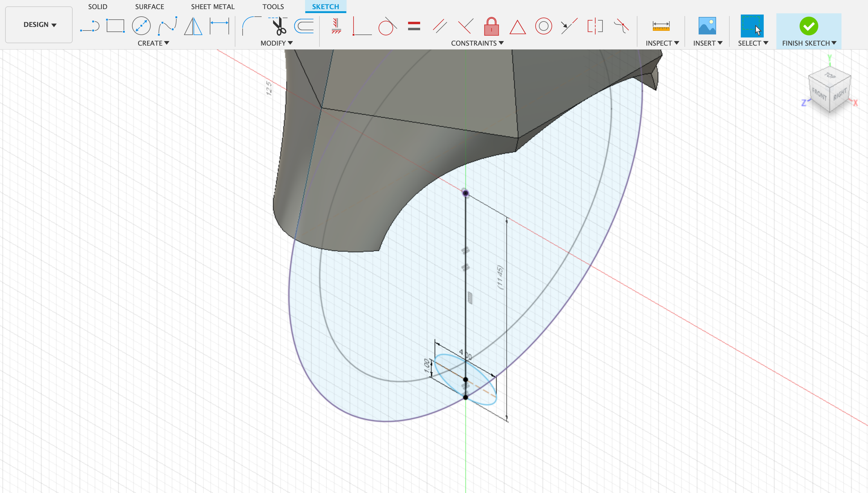Pick the Fit Point Spline tool
868x493 pixels.
pos(166,26)
